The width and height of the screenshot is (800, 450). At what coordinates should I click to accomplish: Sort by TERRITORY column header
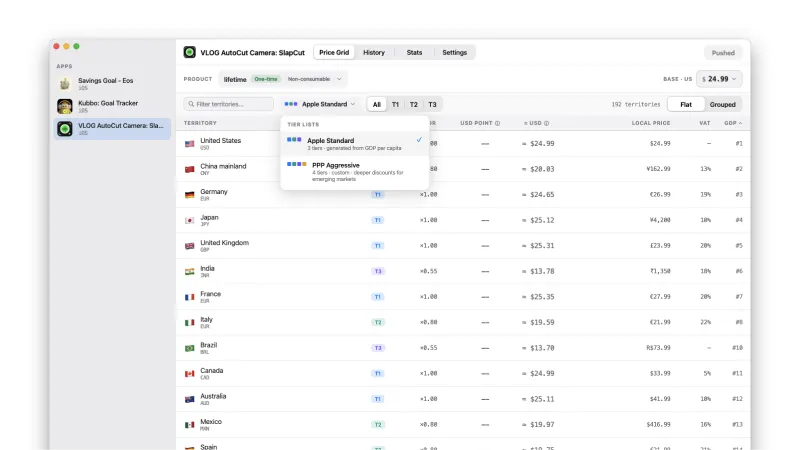[200, 123]
